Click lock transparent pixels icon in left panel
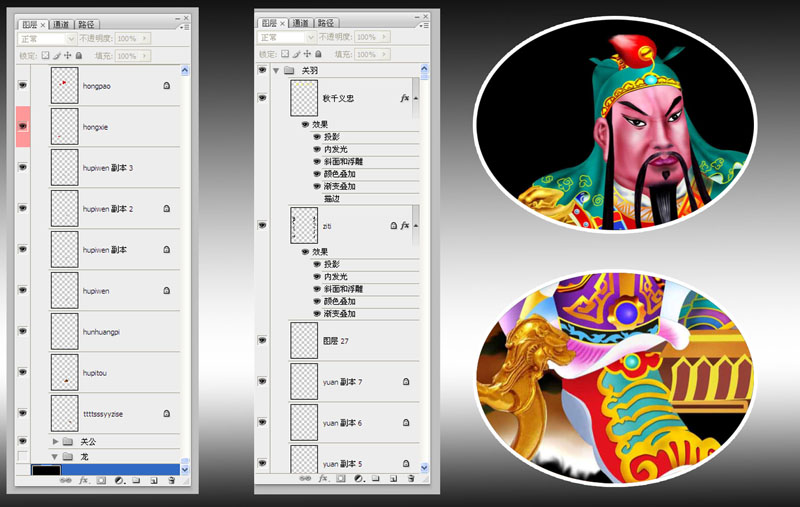This screenshot has height=507, width=800. pyautogui.click(x=45, y=55)
